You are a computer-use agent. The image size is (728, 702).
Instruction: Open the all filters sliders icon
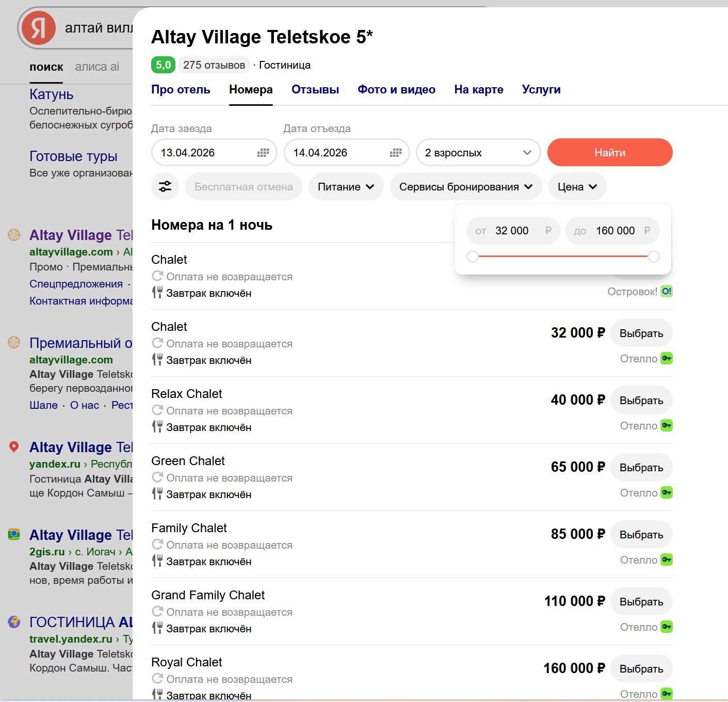click(165, 187)
